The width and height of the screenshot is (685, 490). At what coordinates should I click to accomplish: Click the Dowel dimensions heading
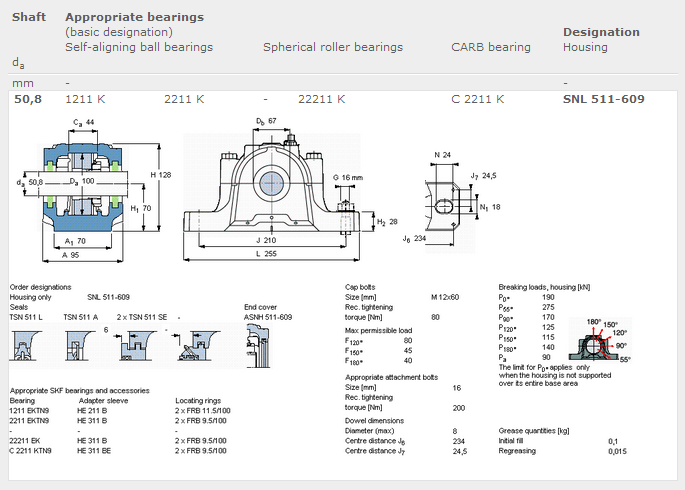coord(374,421)
